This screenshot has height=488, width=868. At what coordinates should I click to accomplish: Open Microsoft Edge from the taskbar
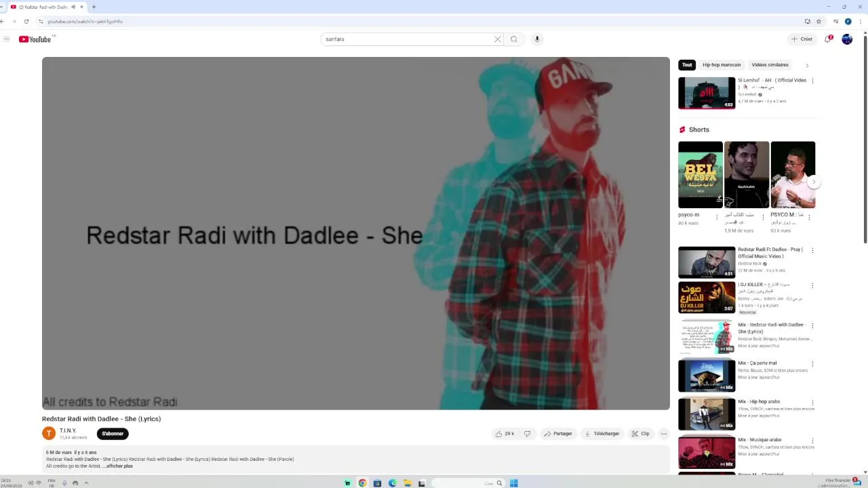point(392,483)
